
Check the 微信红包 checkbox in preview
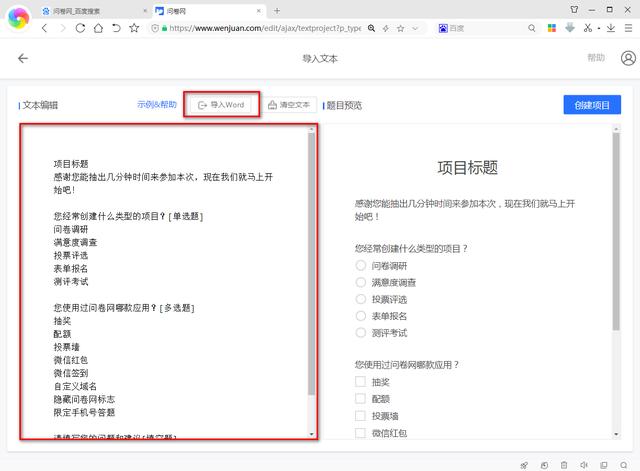click(x=360, y=433)
